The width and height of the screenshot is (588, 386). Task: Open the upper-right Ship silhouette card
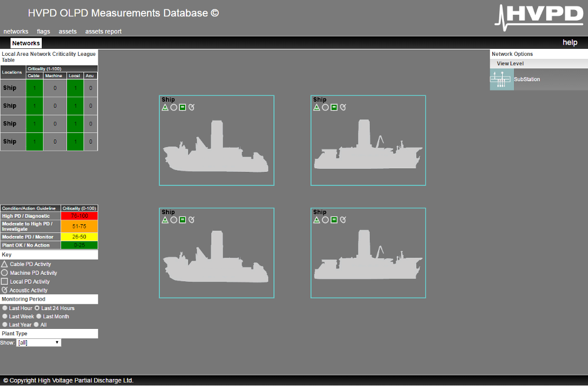coord(368,141)
